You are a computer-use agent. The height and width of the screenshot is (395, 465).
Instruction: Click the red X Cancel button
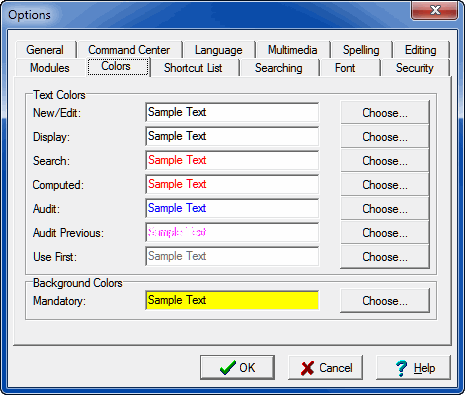click(x=325, y=367)
